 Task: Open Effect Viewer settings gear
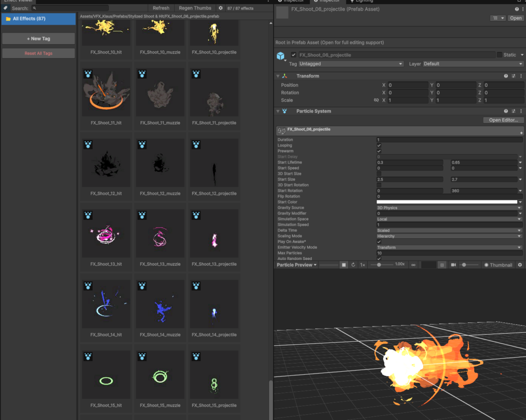220,8
